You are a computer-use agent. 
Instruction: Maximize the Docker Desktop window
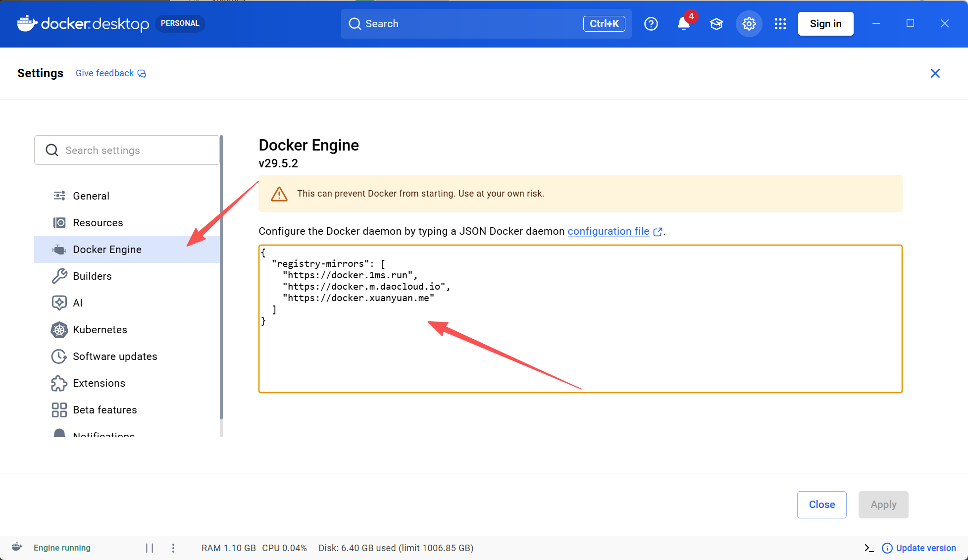click(910, 23)
